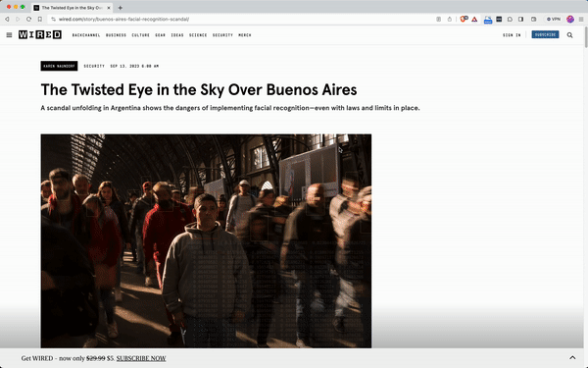Open the blue download extension icon
This screenshot has width=588, height=368.
[488, 20]
